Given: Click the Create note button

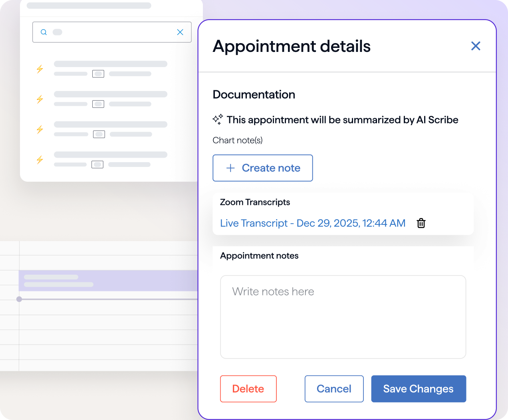Looking at the screenshot, I should pos(263,168).
